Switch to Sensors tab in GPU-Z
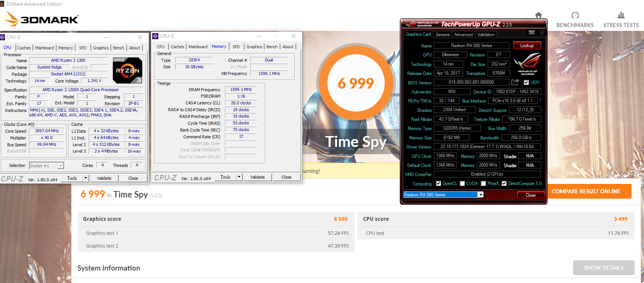 click(442, 35)
